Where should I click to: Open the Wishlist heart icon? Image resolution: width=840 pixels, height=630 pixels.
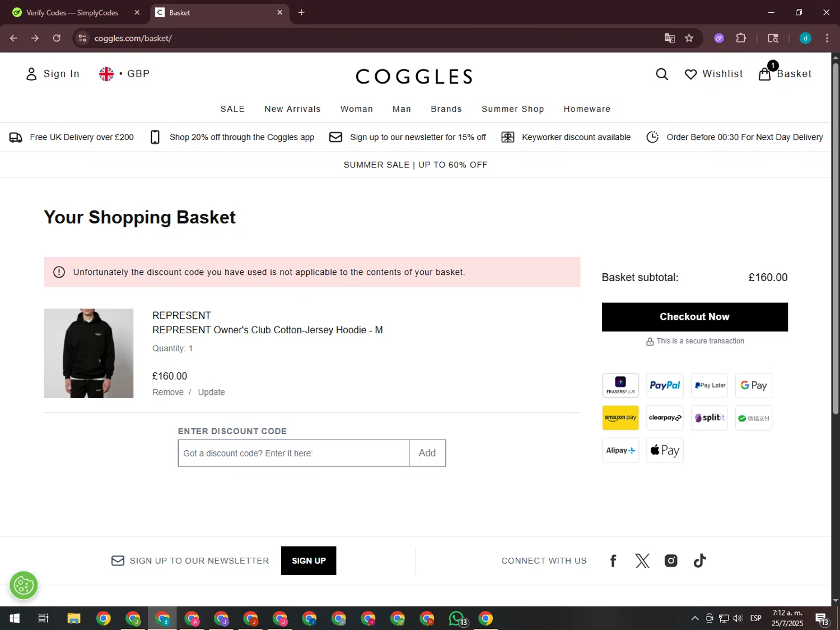pos(690,74)
